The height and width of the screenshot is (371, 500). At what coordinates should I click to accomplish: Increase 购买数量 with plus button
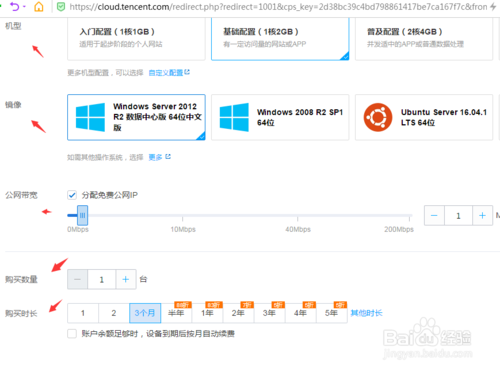[x=126, y=279]
